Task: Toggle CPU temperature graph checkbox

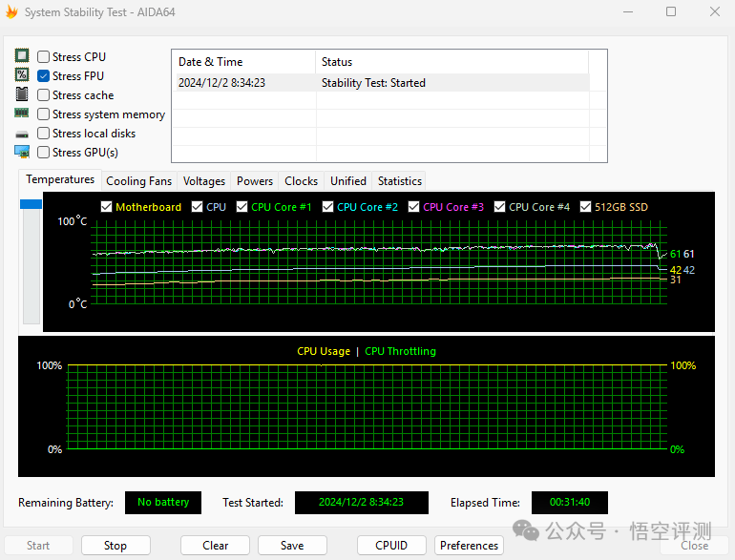Action: tap(197, 207)
